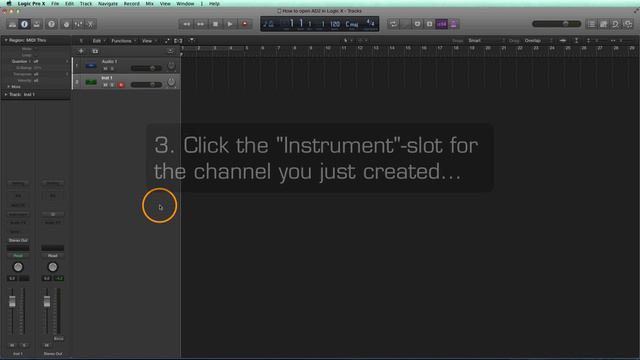Screen dimensions: 640x360
Task: Open the Window menu
Action: pyautogui.click(x=185, y=4)
